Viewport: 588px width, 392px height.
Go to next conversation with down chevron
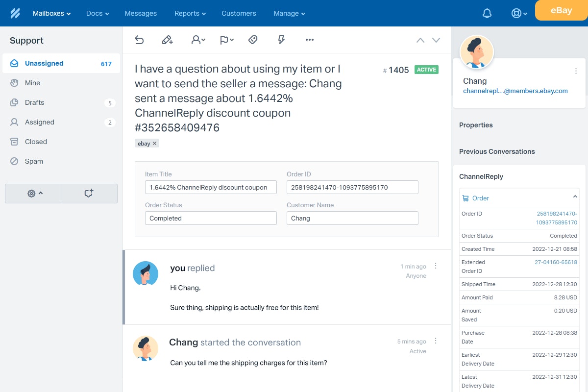[x=436, y=40]
